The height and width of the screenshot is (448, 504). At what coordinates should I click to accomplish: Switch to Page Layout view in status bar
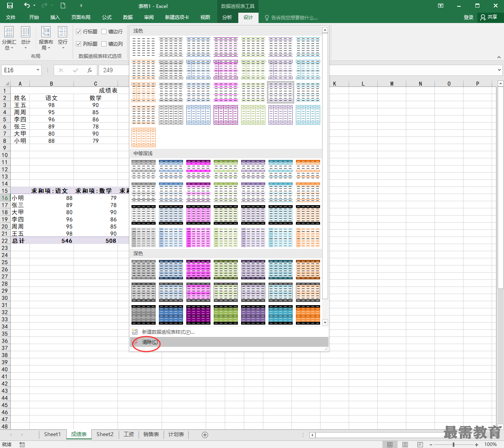click(x=405, y=444)
